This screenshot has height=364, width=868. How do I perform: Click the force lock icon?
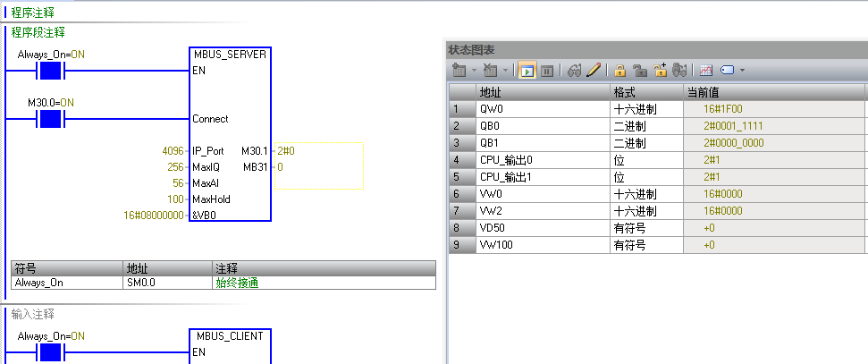coord(619,70)
